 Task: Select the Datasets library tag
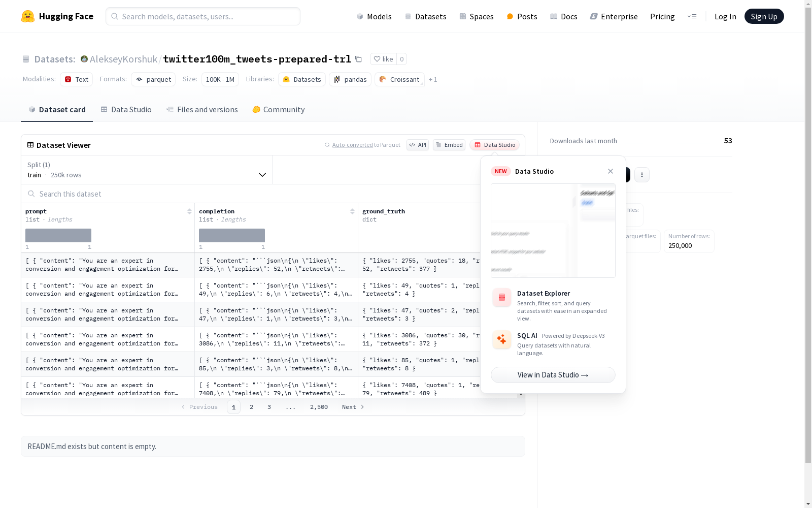[x=302, y=79]
